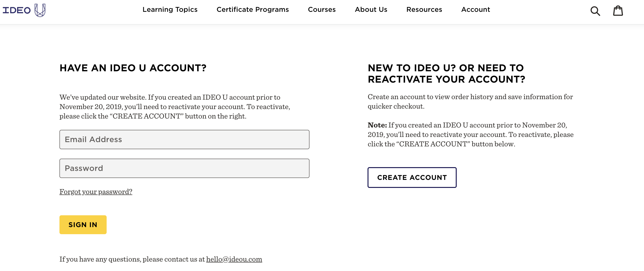
Task: Open the Learning Topics menu
Action: 170,9
